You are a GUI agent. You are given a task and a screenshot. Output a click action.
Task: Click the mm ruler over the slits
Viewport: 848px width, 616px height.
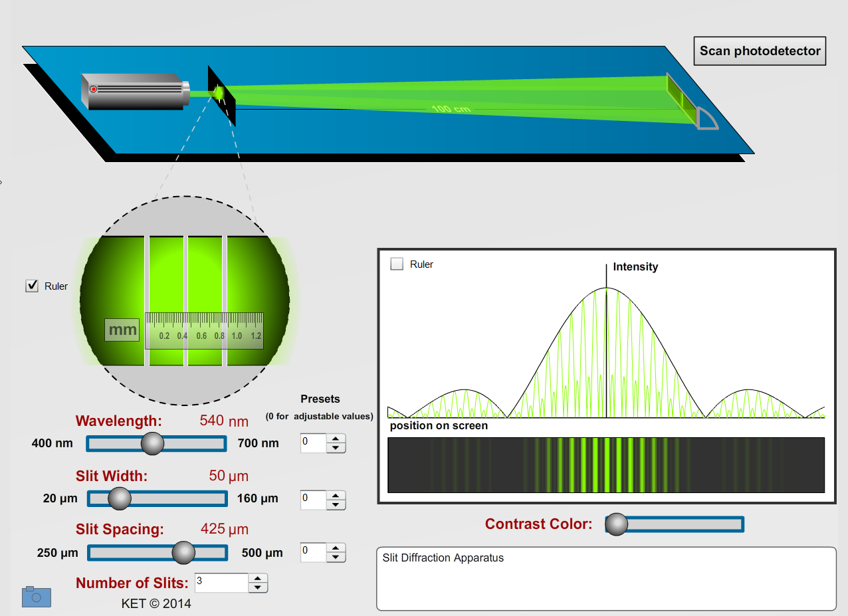204,330
